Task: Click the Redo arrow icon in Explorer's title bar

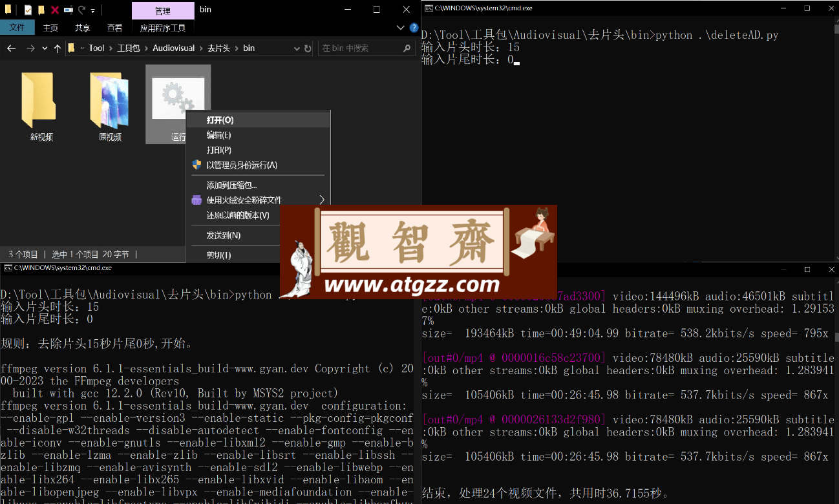Action: pyautogui.click(x=81, y=10)
